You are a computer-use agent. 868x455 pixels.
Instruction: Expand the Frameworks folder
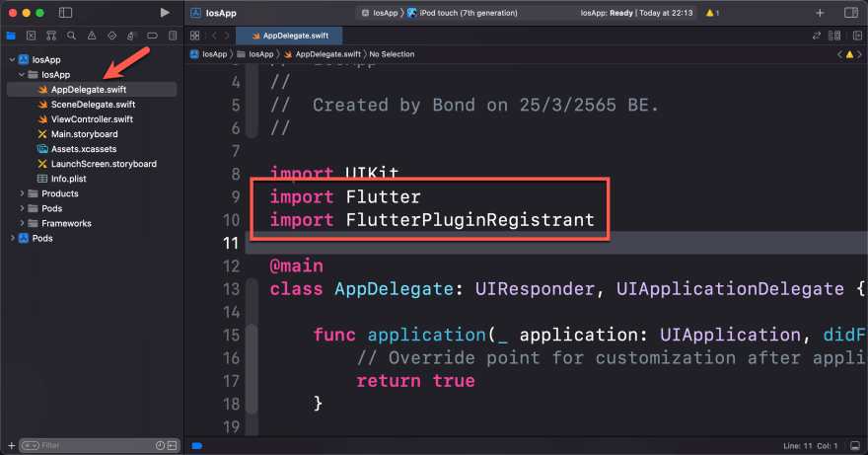(x=22, y=223)
